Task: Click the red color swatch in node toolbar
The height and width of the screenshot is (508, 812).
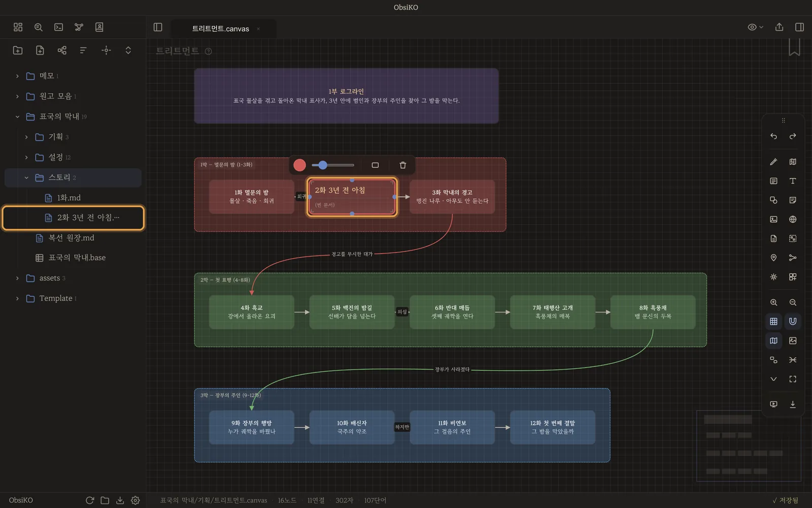Action: tap(299, 165)
